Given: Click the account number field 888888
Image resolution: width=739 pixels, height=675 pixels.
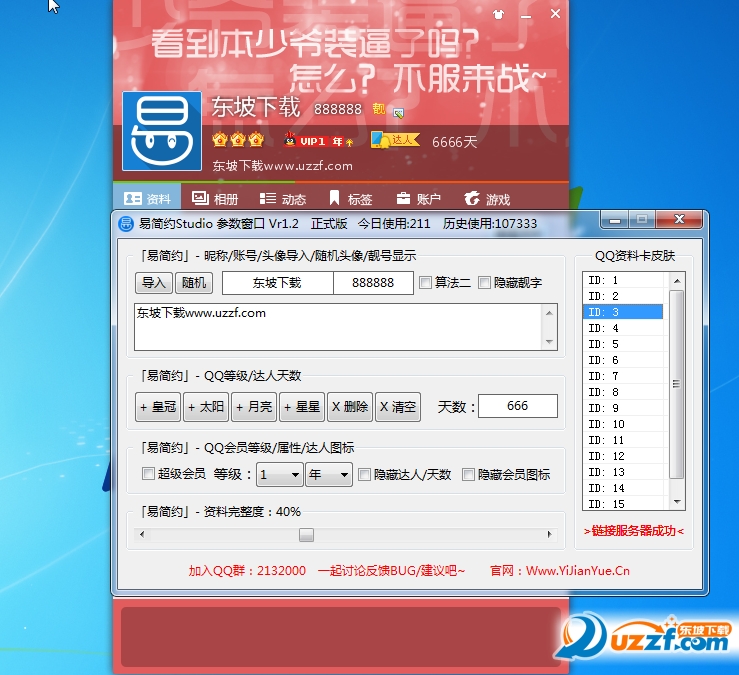Looking at the screenshot, I should coord(373,283).
